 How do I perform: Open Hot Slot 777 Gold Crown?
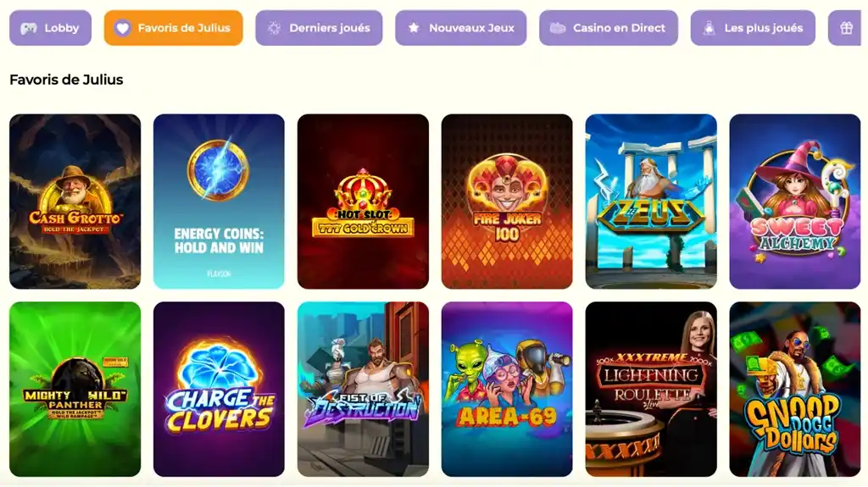[x=363, y=202]
